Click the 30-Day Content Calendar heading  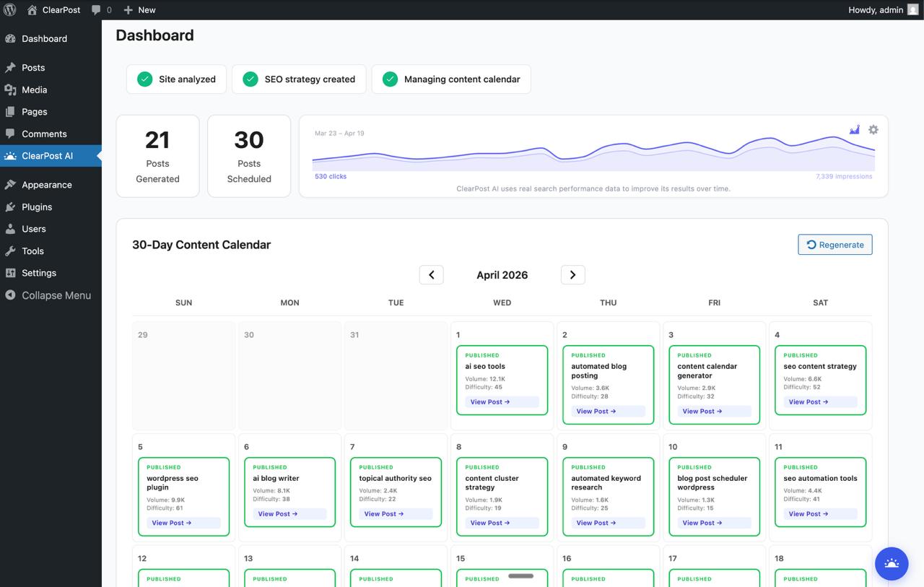pos(201,245)
